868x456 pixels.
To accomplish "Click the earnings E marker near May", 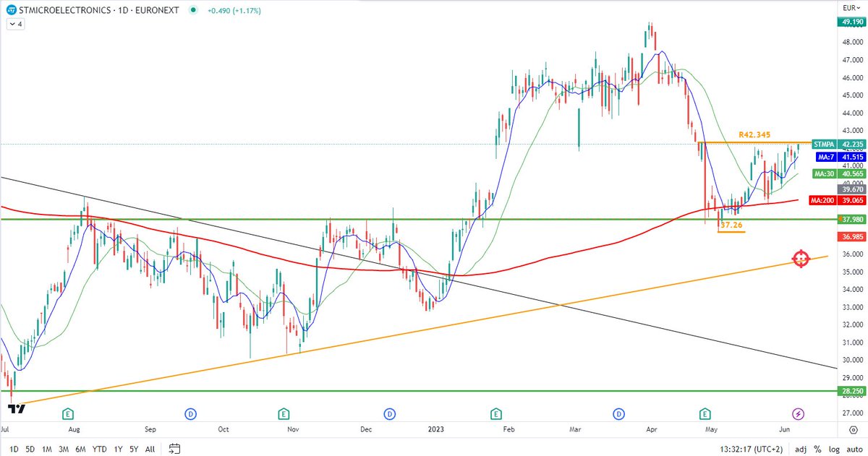I will click(x=706, y=414).
